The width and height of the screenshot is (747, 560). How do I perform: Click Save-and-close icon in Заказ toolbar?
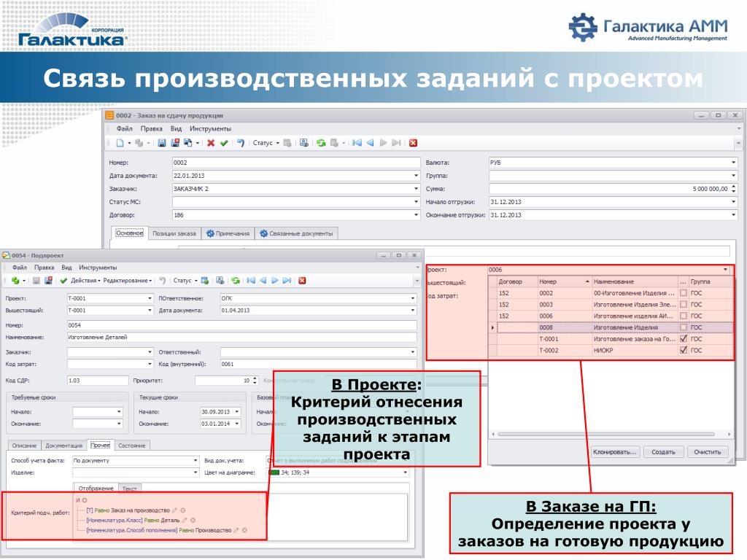pos(175,143)
